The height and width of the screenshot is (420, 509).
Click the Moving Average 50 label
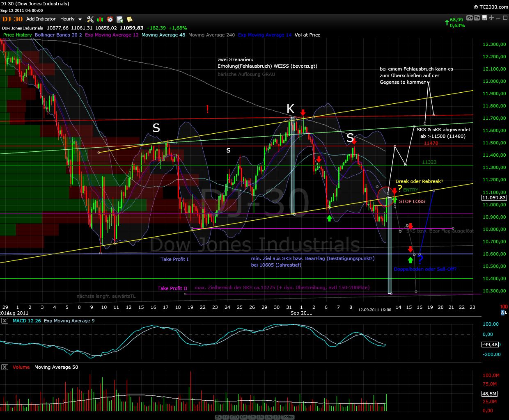(56, 367)
